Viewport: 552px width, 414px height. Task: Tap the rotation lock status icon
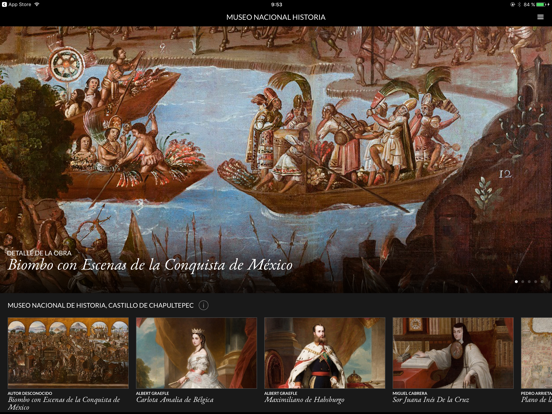[x=513, y=5]
